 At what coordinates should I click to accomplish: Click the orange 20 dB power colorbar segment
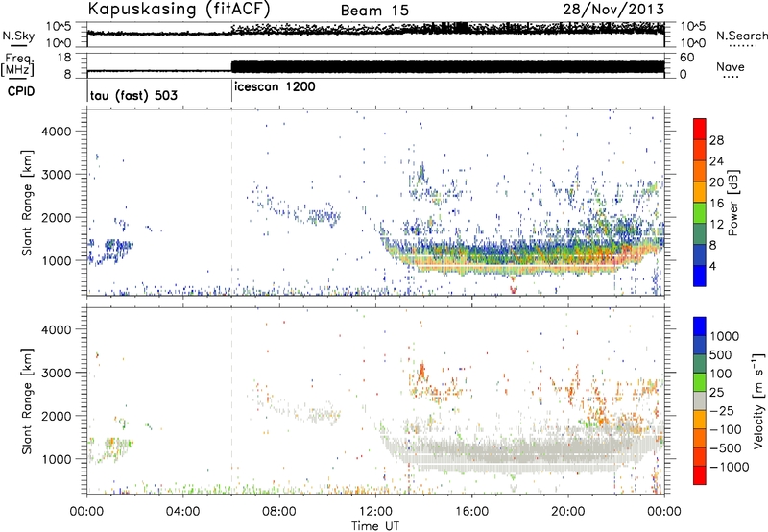(x=700, y=191)
